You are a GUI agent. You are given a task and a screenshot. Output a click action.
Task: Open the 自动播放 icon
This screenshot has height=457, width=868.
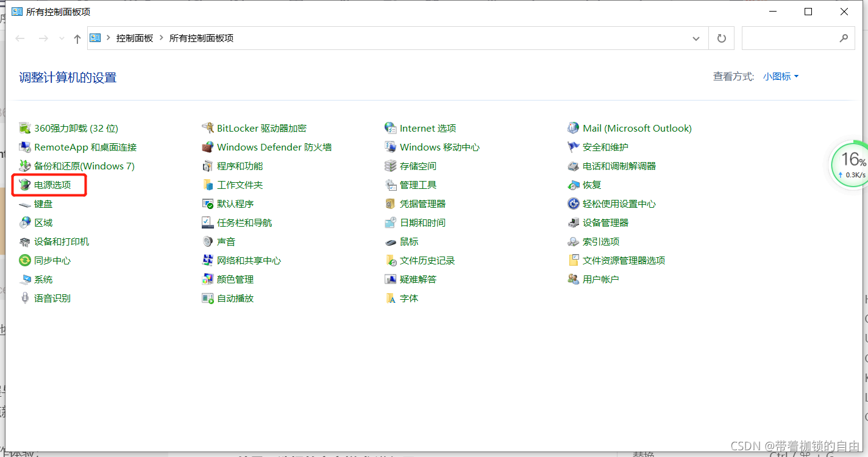[208, 298]
